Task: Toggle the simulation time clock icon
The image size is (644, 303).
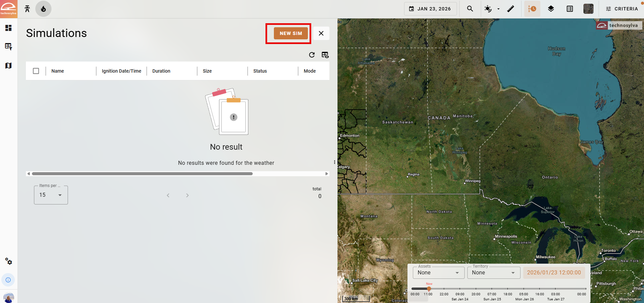Action: click(x=532, y=9)
